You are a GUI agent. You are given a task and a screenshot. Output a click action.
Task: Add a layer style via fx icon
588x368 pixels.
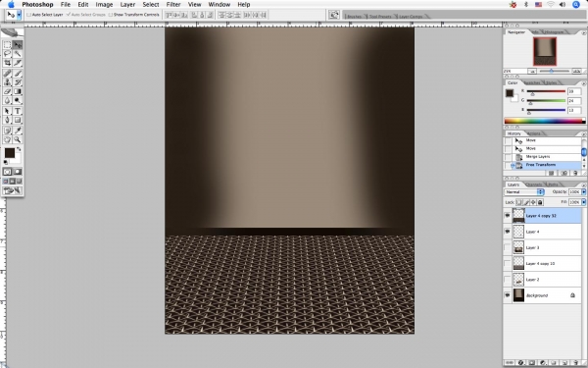tap(521, 363)
